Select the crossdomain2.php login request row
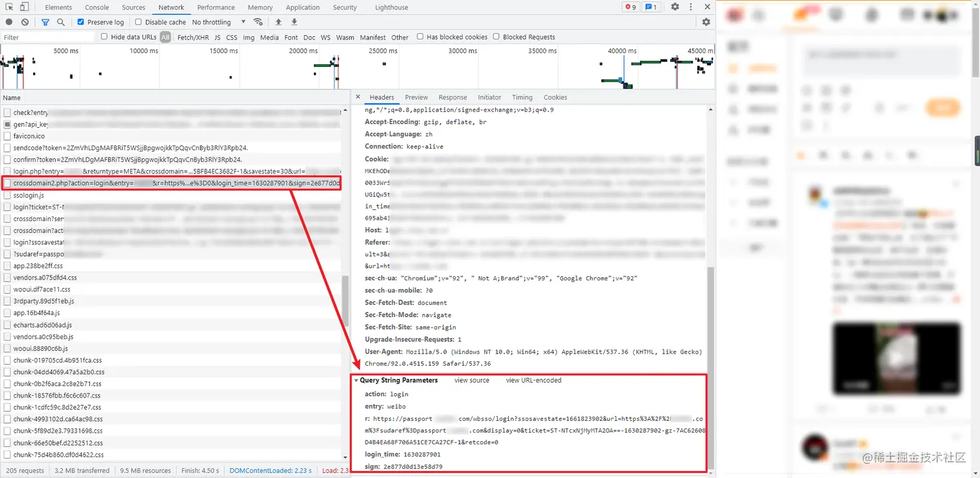 (x=171, y=184)
